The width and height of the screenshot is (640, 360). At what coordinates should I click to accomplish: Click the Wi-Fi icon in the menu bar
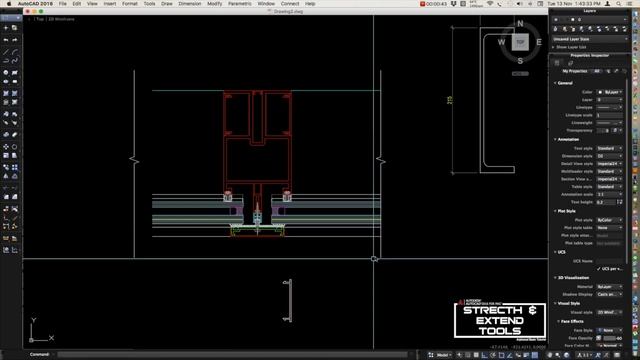(490, 4)
